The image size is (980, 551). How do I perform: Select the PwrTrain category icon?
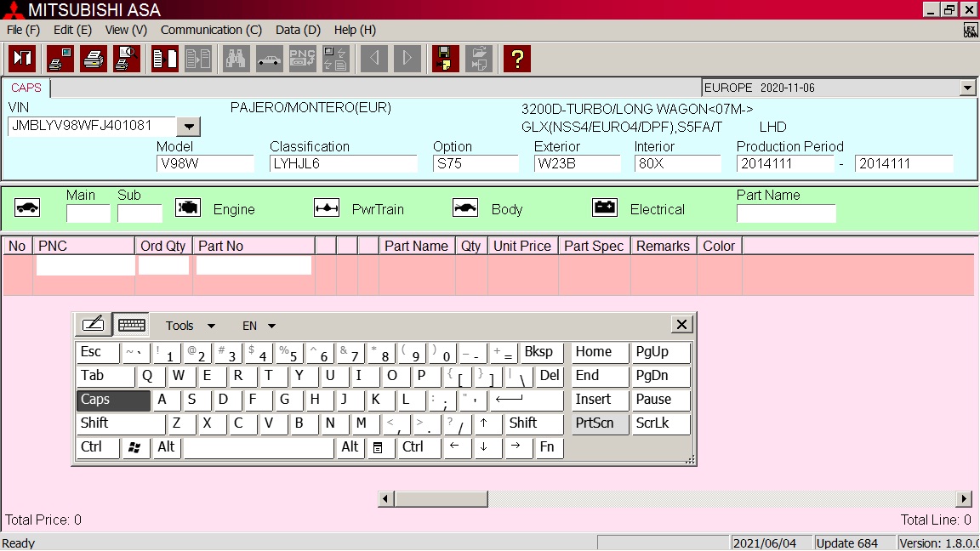tap(327, 208)
